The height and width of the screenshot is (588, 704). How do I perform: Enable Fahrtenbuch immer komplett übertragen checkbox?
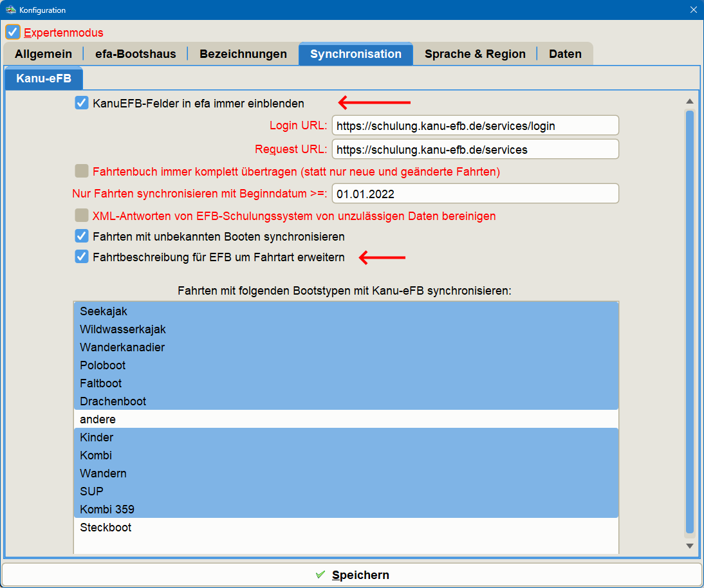coord(82,172)
